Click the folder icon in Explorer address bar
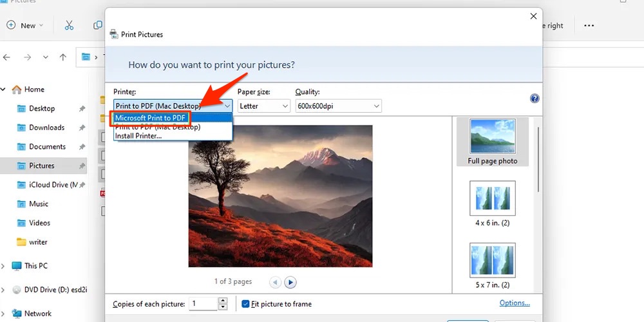This screenshot has width=644, height=322. pos(86,57)
